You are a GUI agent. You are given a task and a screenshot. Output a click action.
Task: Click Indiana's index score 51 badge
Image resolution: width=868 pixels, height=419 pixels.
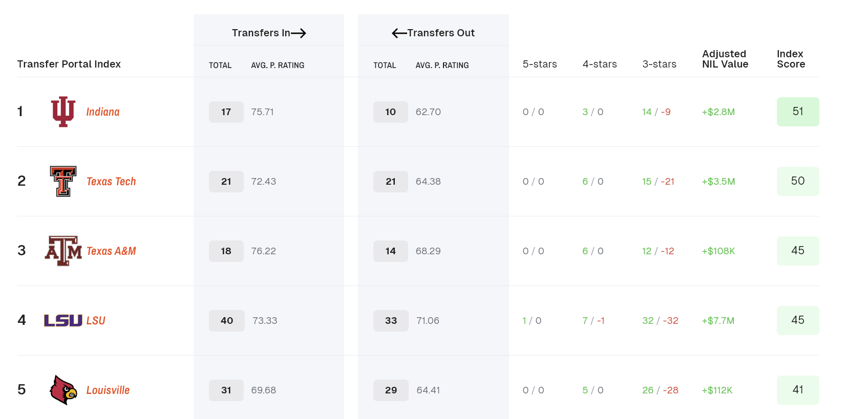tap(797, 112)
